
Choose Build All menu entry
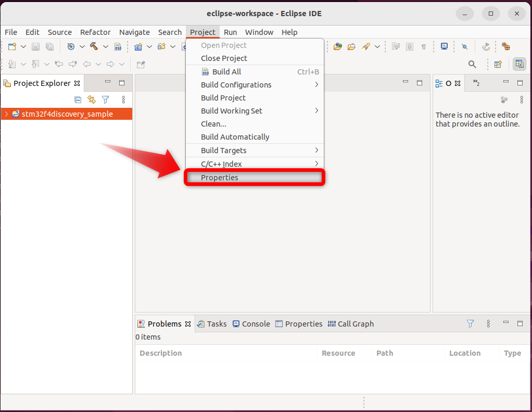(255, 72)
